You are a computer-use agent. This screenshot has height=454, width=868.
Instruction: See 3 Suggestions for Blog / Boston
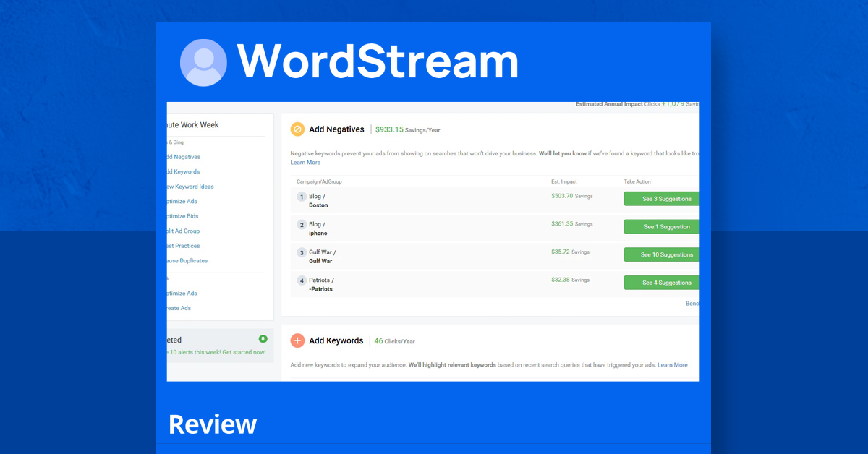(662, 198)
